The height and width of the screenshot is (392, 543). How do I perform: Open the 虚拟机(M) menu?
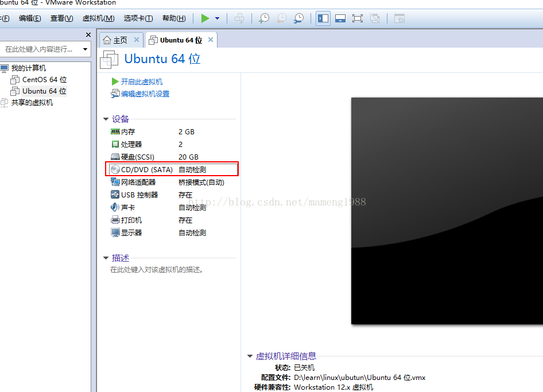[x=98, y=18]
